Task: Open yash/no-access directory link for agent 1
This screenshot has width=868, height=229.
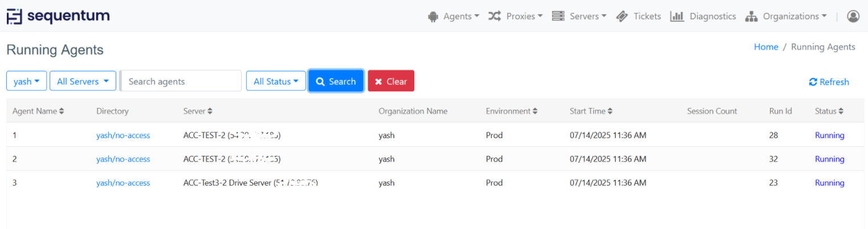Action: point(123,135)
